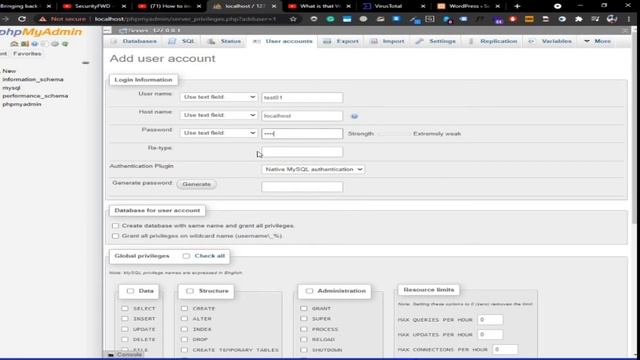
Task: Click the browser reload icon
Action: click(x=22, y=19)
